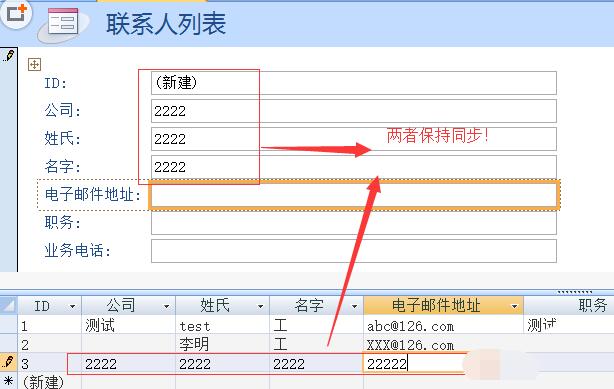The height and width of the screenshot is (389, 614).
Task: Click the asterisk new-record row selector
Action: click(x=9, y=381)
